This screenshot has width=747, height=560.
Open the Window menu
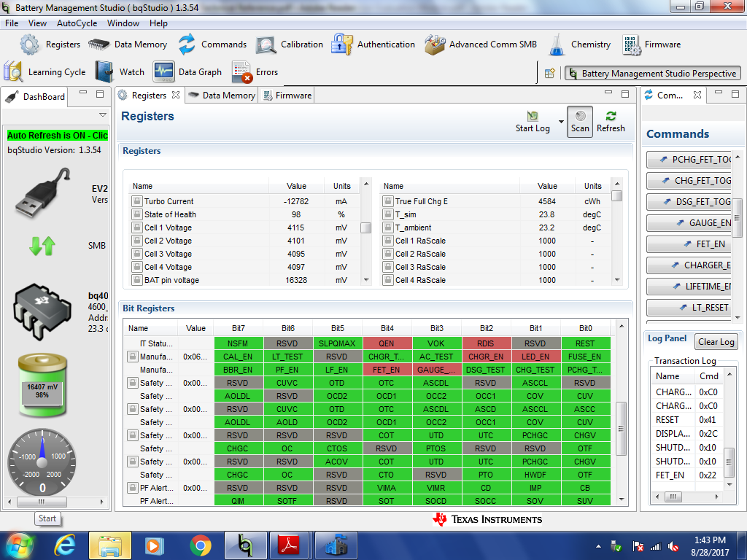tap(123, 23)
